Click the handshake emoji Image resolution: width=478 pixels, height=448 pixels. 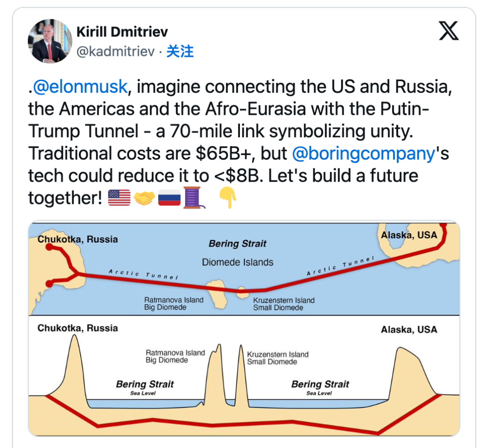click(144, 198)
